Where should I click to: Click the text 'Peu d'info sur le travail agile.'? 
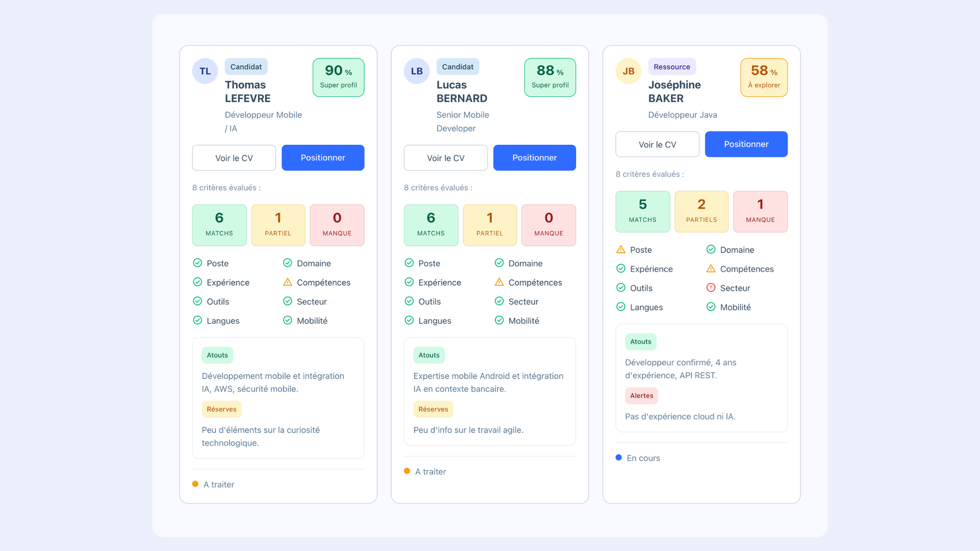(468, 430)
